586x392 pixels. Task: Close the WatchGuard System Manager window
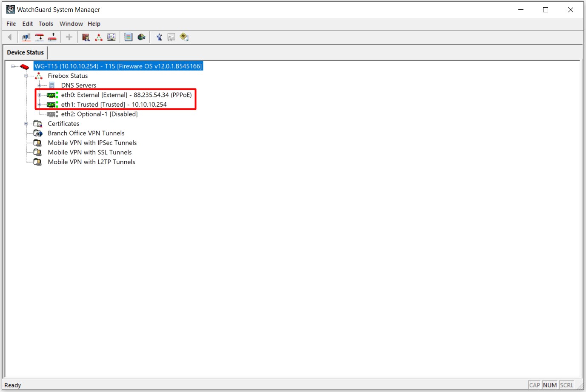[571, 10]
